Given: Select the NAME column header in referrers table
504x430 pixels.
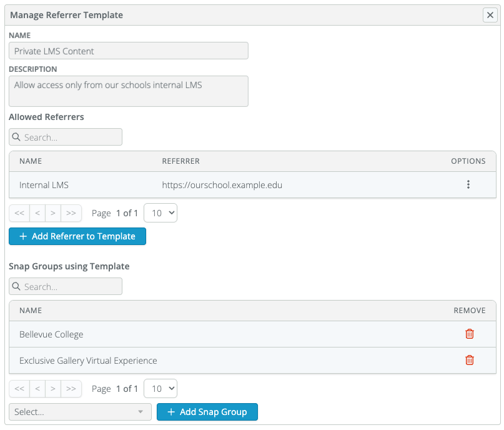Looking at the screenshot, I should coord(27,161).
